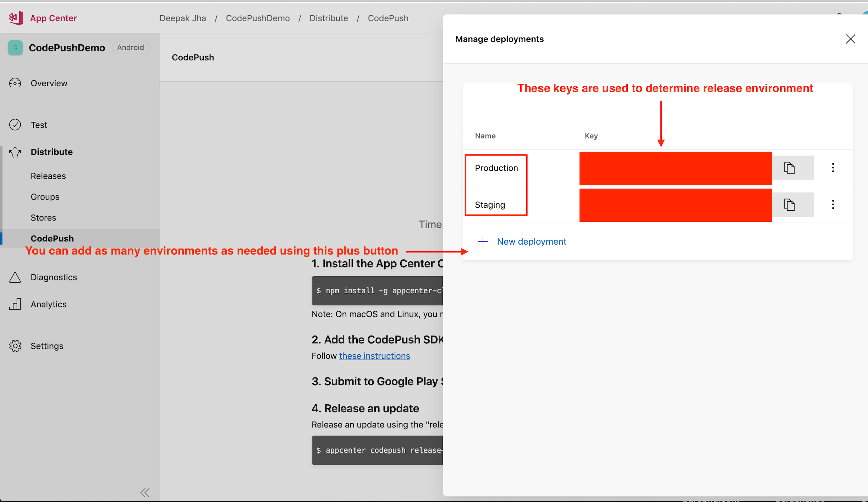Click the Distribute arrows icon
The height and width of the screenshot is (502, 868).
(15, 152)
